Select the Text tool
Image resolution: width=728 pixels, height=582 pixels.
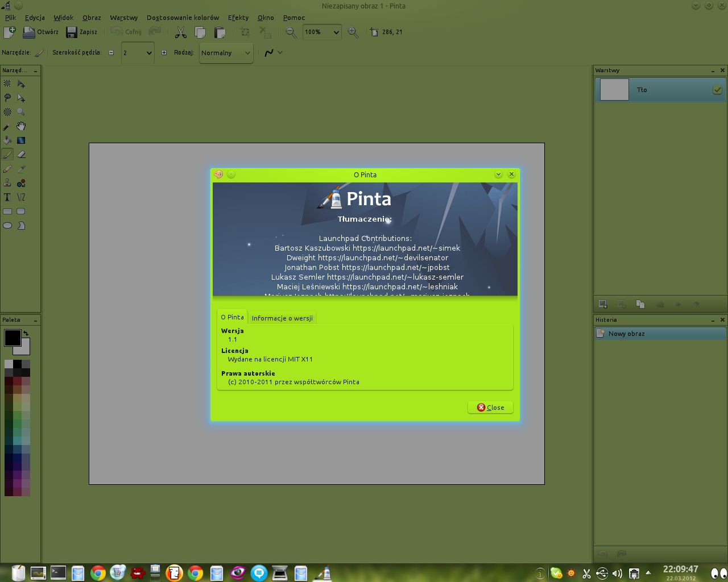(x=7, y=197)
